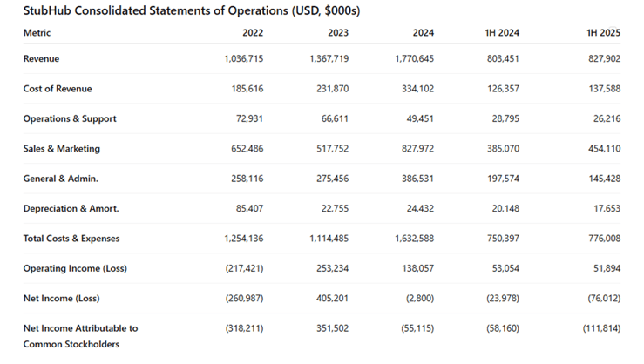
Task: Select 2023 revenue value 1,367,719
Action: [329, 58]
